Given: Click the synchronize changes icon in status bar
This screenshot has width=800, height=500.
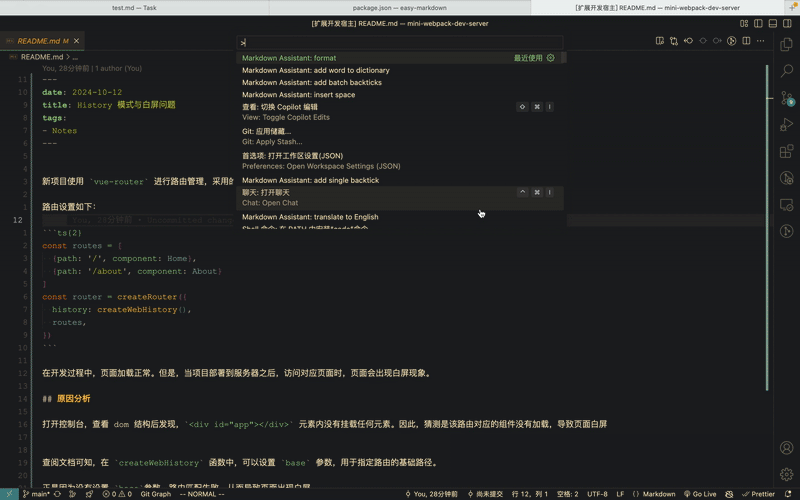Looking at the screenshot, I should coord(57,494).
